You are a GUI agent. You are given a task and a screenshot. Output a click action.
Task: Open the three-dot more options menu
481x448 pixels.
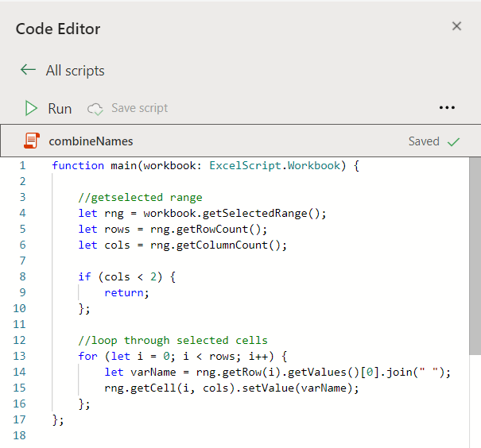[447, 107]
